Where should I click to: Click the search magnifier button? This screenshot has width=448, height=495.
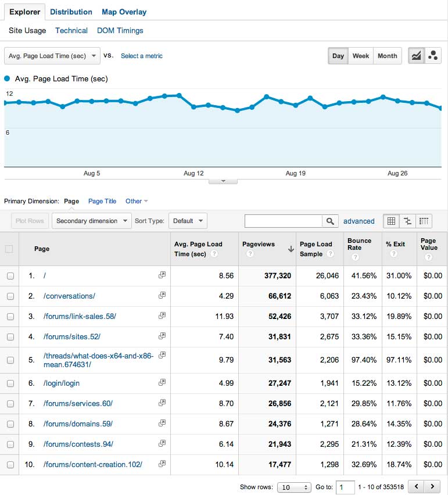coord(330,221)
